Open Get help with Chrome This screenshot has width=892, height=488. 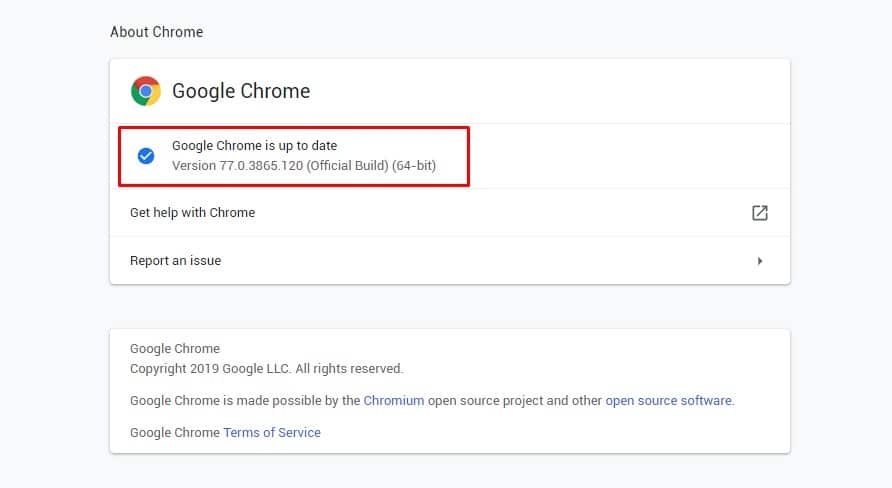click(x=192, y=213)
